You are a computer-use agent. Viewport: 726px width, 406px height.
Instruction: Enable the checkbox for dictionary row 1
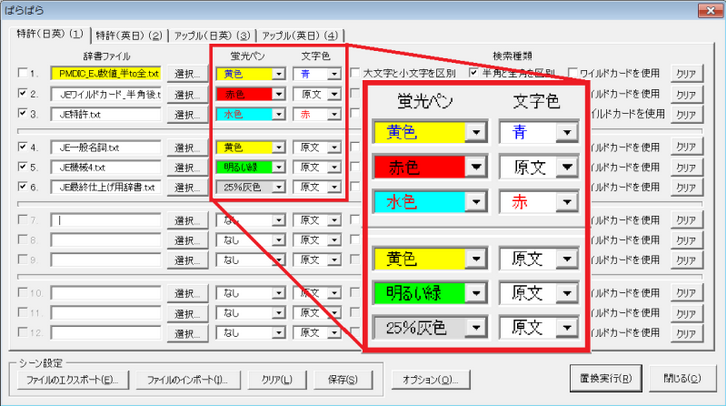click(23, 73)
